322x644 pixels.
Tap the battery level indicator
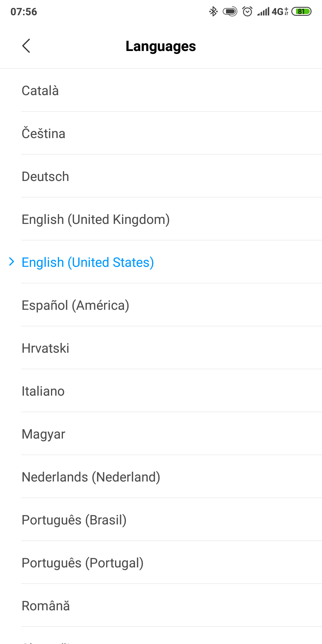[x=301, y=12]
